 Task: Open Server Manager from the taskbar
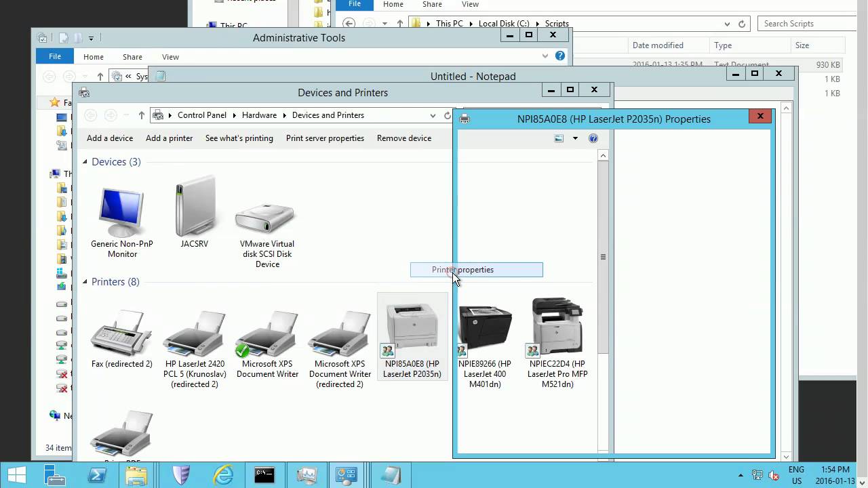55,475
